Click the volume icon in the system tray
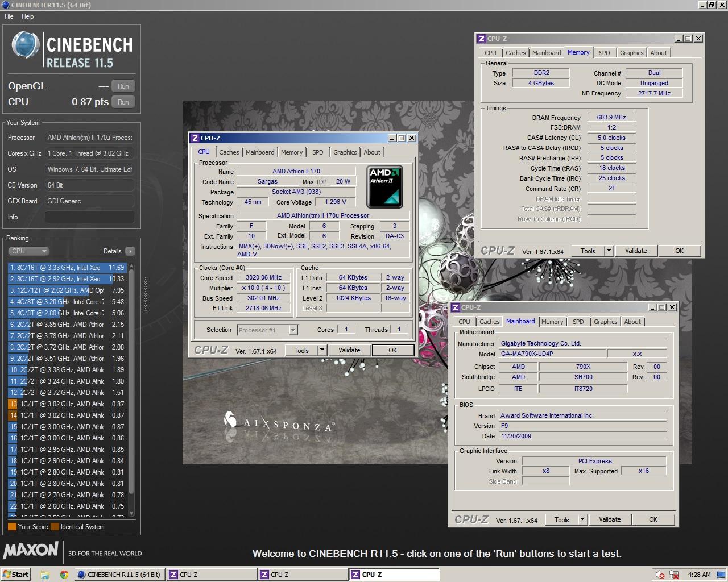The image size is (728, 582). coord(660,575)
